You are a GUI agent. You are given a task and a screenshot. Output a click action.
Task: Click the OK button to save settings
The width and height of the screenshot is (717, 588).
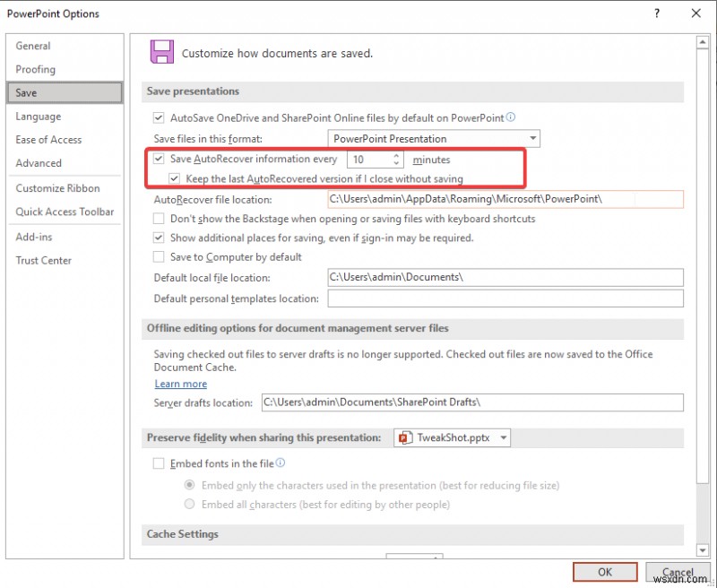pyautogui.click(x=604, y=572)
